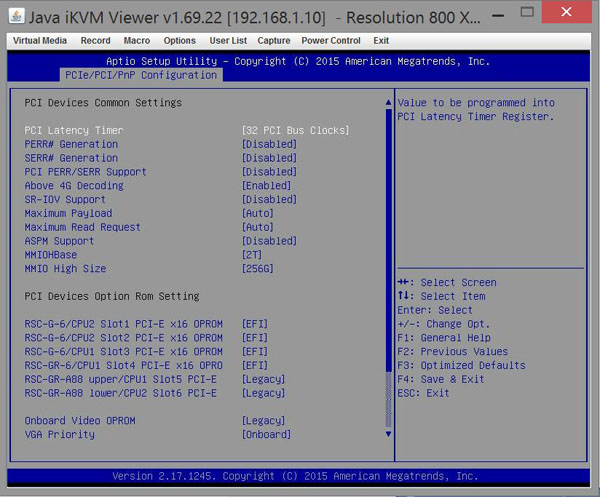Click the scroll up arrow in BIOS list

[x=389, y=103]
